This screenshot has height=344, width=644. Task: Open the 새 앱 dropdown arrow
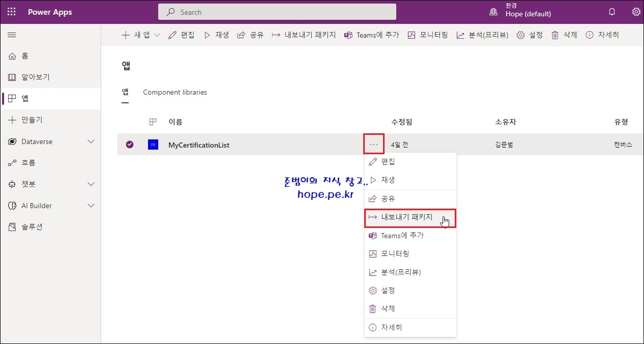(x=157, y=35)
